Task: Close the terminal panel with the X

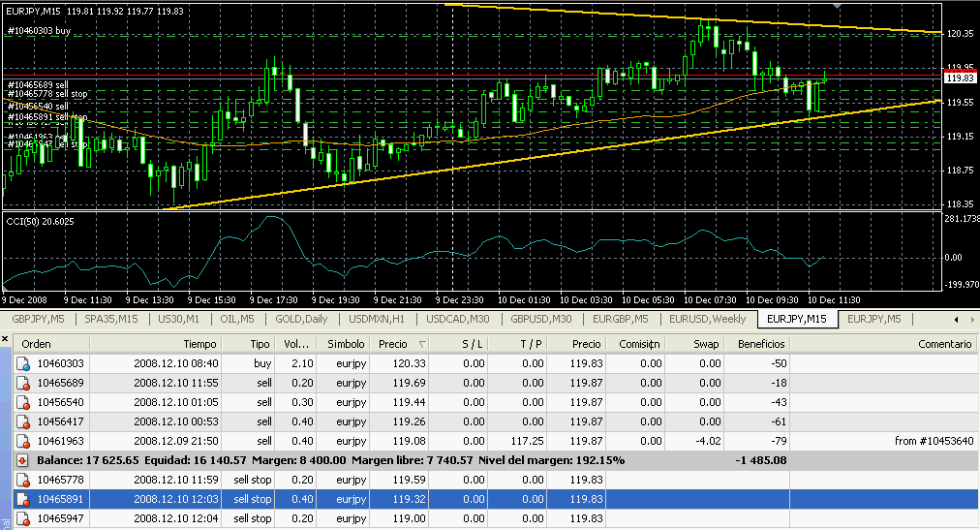Action: click(6, 340)
